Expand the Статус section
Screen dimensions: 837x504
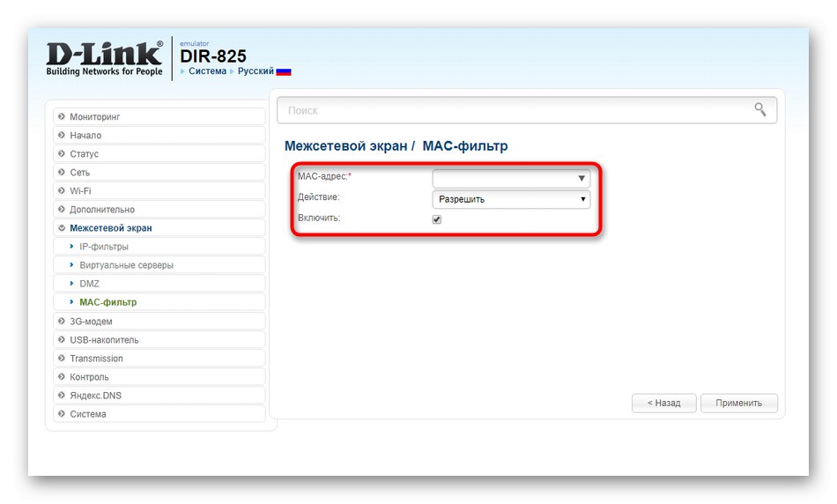[159, 154]
